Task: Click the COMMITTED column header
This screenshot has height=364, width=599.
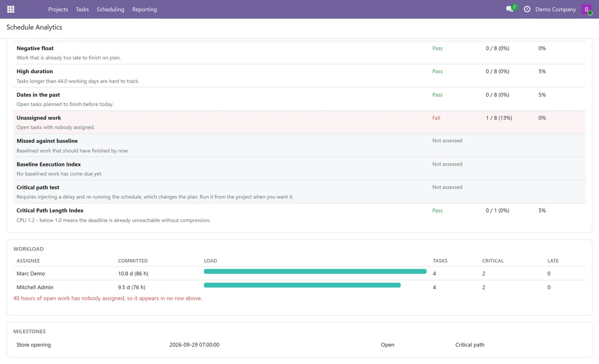Action: click(x=133, y=261)
